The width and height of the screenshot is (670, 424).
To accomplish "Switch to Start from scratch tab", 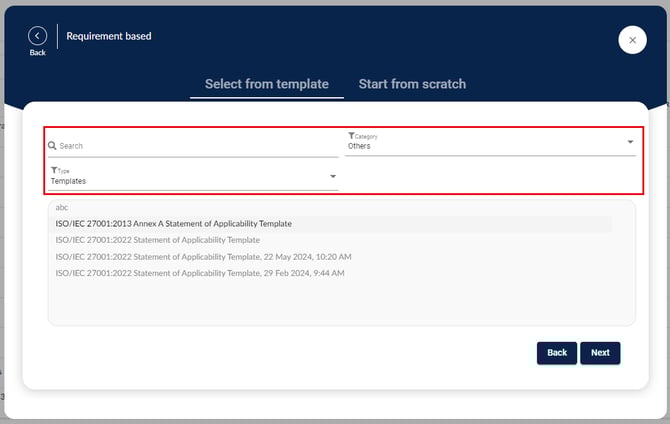I will 412,84.
